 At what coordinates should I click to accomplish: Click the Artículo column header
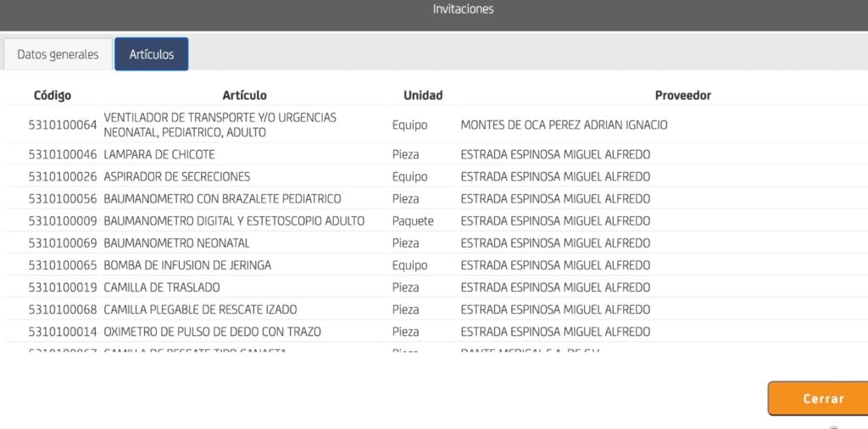point(244,95)
